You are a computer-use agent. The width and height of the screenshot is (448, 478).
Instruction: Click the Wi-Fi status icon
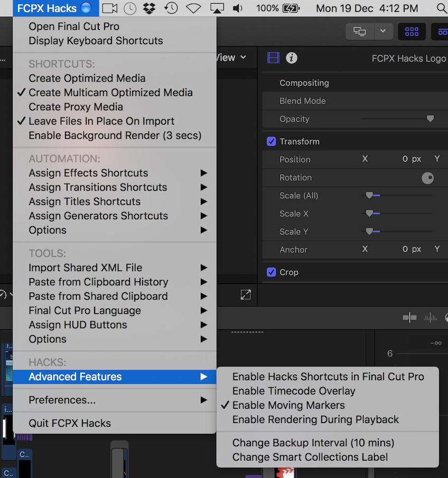(194, 8)
